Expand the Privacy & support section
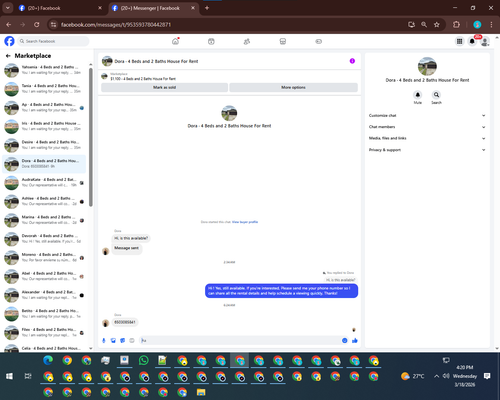 pyautogui.click(x=427, y=150)
